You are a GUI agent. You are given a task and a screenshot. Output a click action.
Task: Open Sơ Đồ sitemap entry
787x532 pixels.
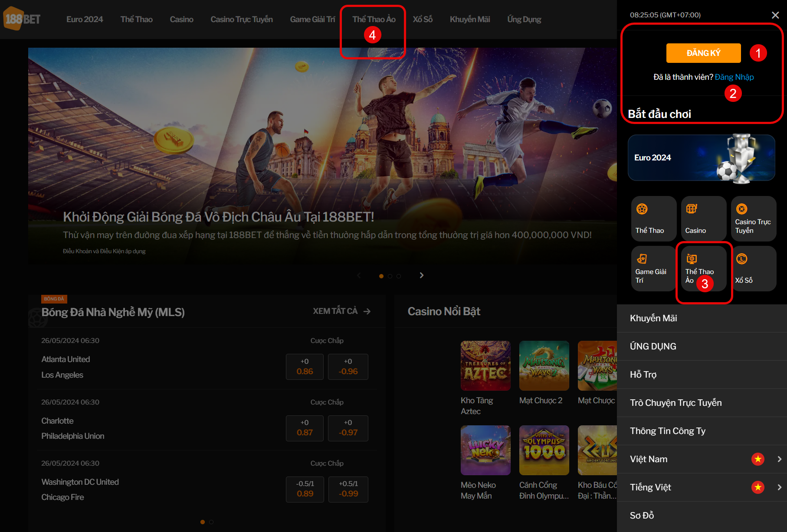tap(702, 516)
